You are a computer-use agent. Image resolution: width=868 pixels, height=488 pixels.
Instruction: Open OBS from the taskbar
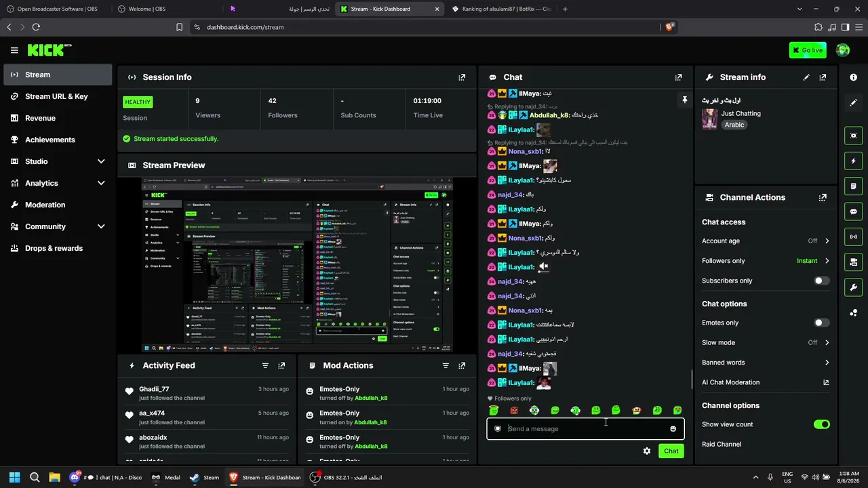347,477
